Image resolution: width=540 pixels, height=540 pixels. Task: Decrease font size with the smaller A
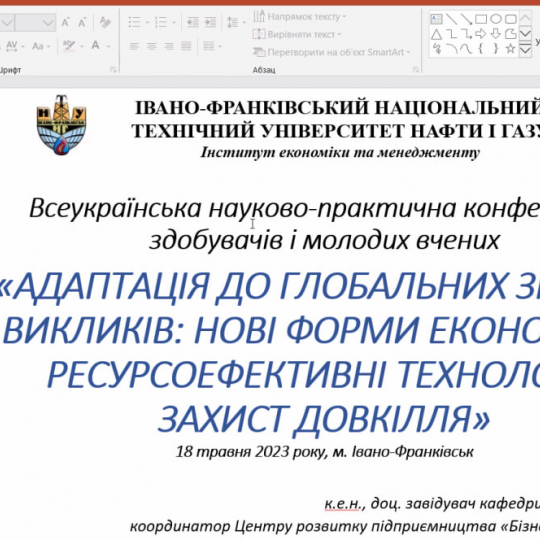point(82,23)
